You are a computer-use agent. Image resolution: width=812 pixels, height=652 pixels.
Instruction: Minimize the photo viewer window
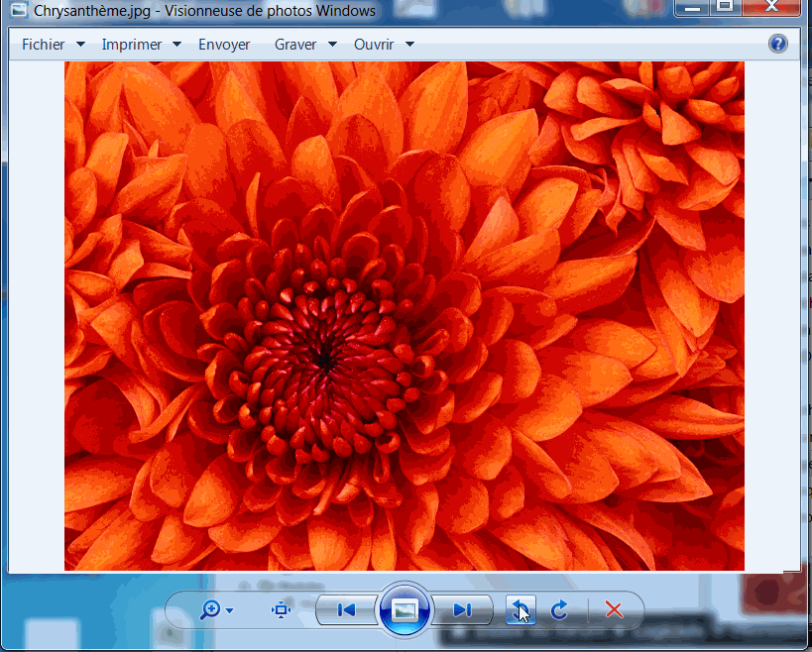pos(692,7)
